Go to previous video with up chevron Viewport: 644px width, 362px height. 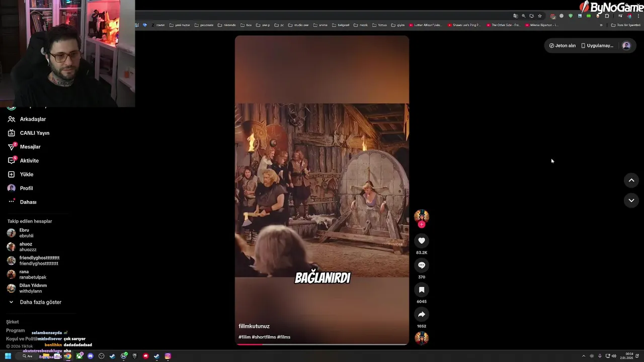click(631, 180)
